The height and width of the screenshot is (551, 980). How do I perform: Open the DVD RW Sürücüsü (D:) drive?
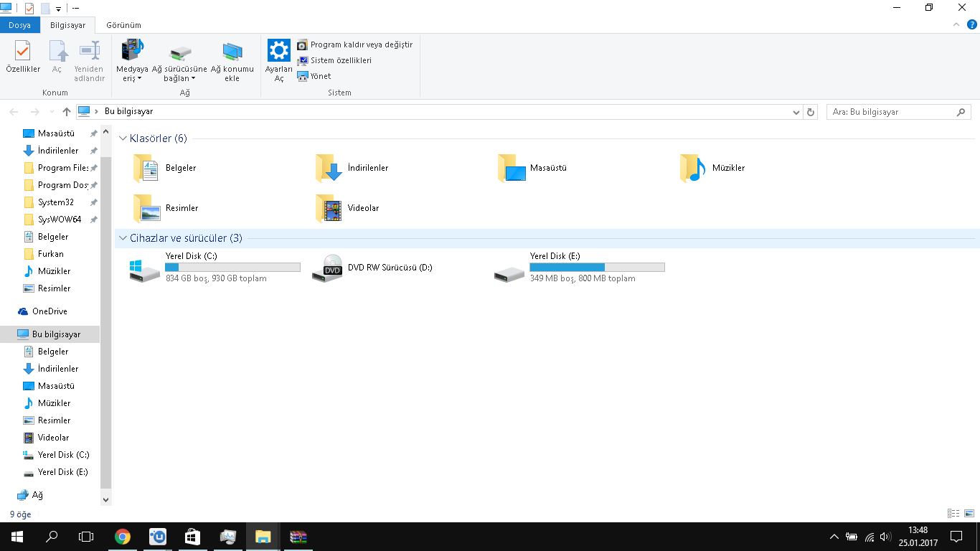coord(328,268)
